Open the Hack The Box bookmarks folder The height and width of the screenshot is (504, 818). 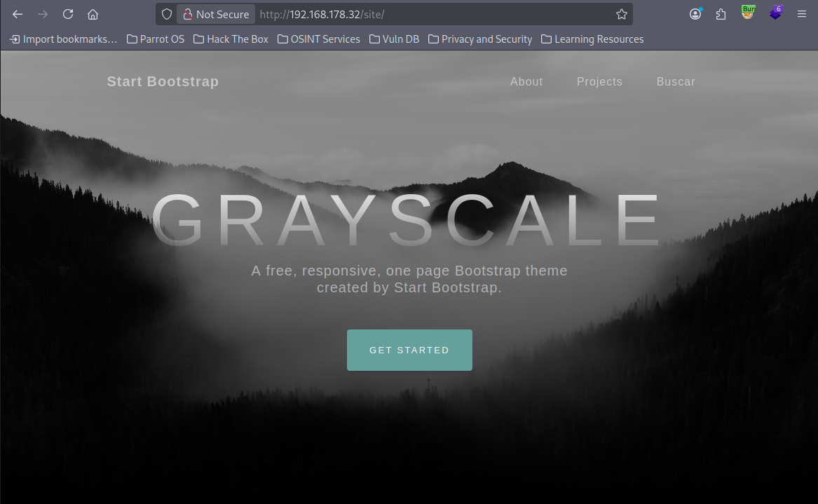[231, 39]
